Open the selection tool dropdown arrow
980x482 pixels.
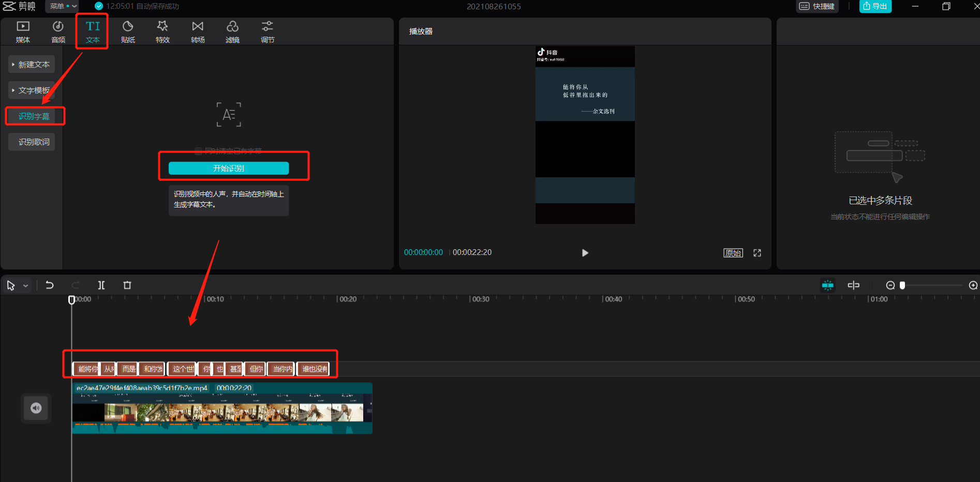click(25, 286)
